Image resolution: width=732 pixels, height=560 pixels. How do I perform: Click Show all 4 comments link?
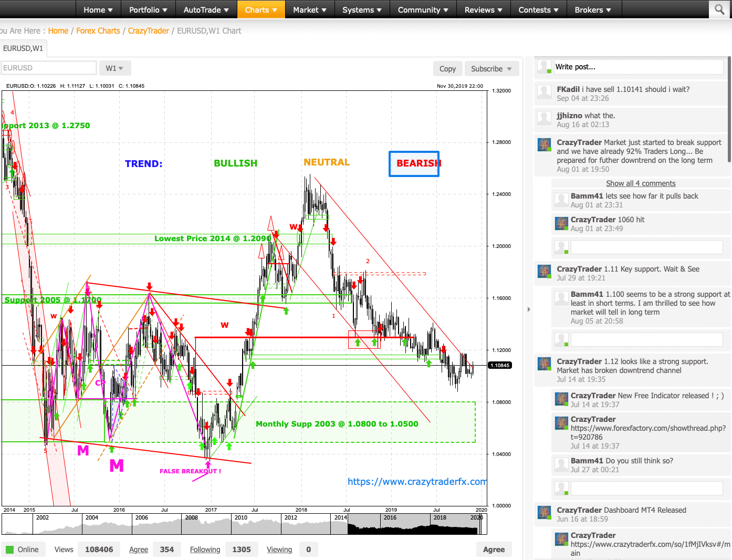[641, 183]
